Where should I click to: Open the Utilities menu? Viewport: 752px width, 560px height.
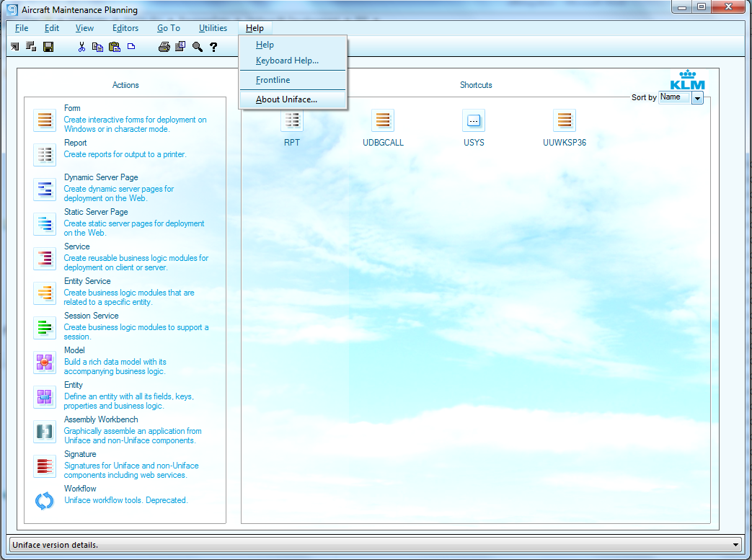point(213,28)
